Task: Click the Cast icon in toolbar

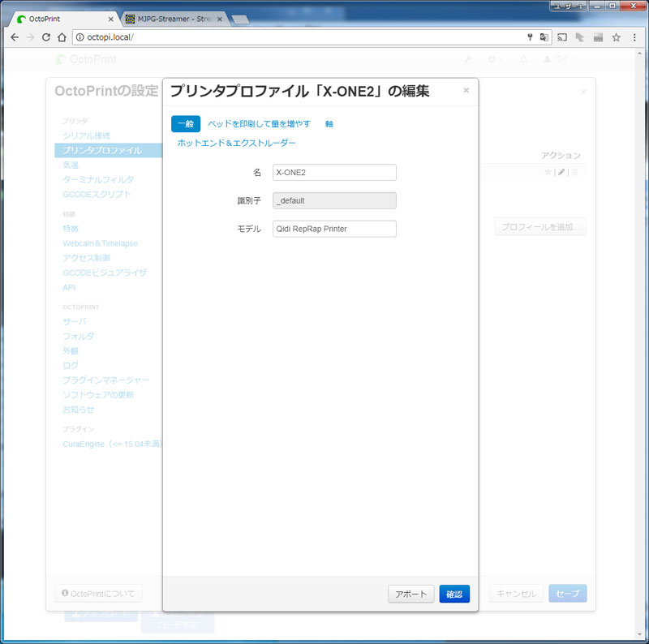Action: 562,37
